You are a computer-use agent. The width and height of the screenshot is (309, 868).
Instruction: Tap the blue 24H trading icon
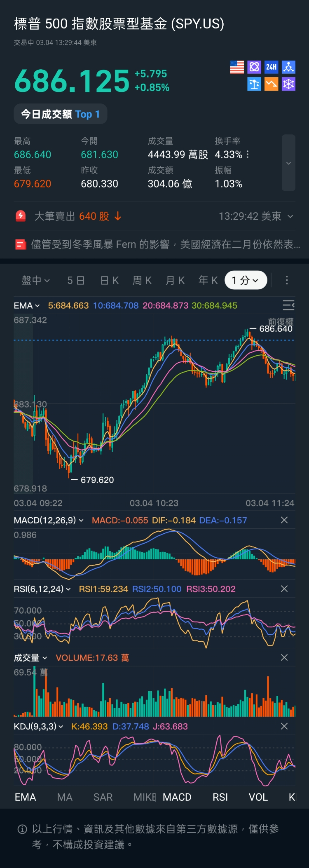pos(271,67)
